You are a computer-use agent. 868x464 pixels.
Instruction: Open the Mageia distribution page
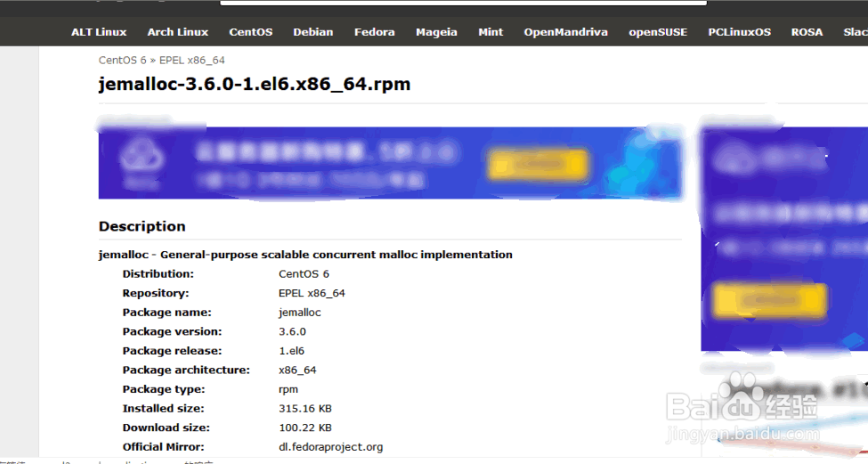[437, 32]
